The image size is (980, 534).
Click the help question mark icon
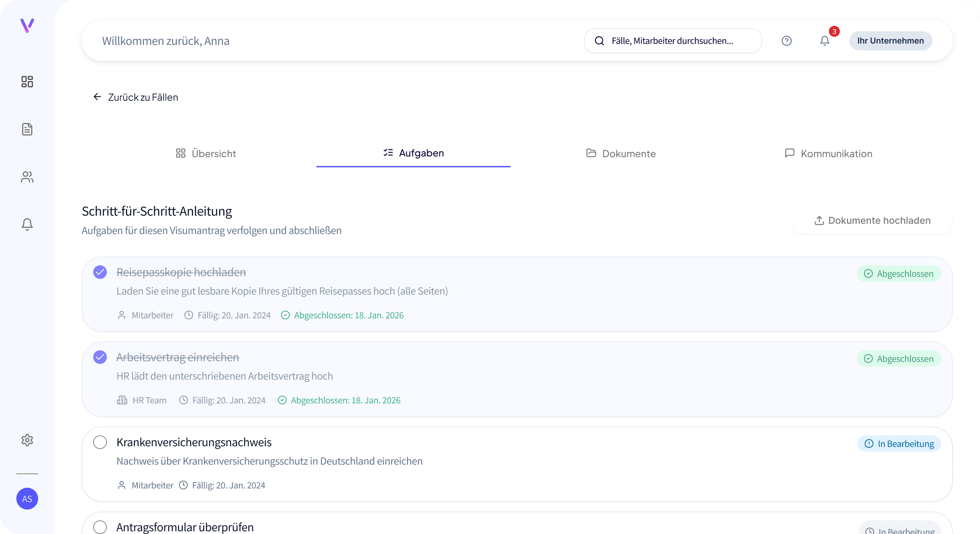786,41
